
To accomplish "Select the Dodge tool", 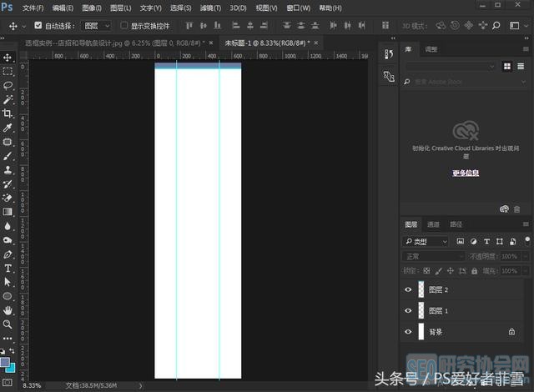I will [8, 240].
